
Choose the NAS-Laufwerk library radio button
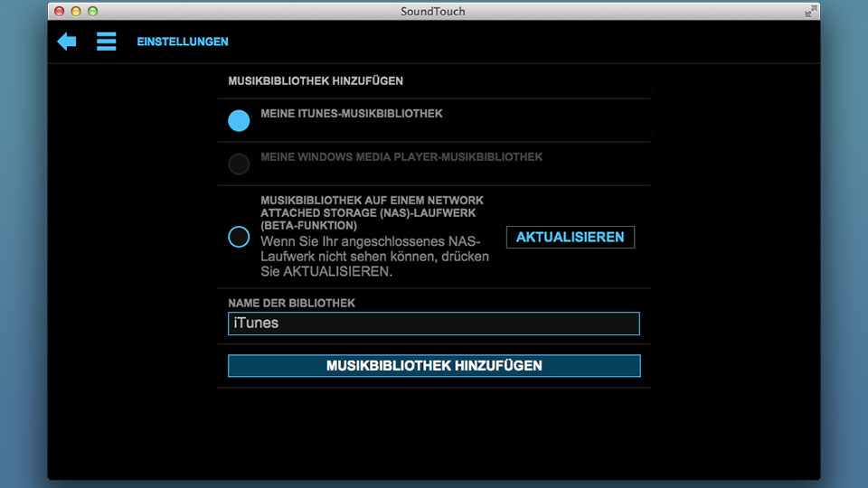239,237
